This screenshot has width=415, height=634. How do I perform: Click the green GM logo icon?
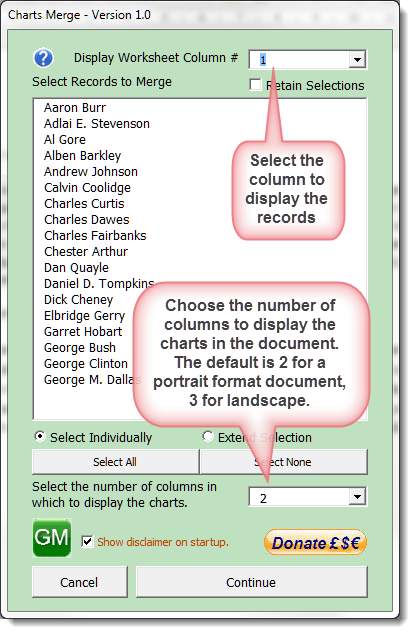tap(52, 538)
